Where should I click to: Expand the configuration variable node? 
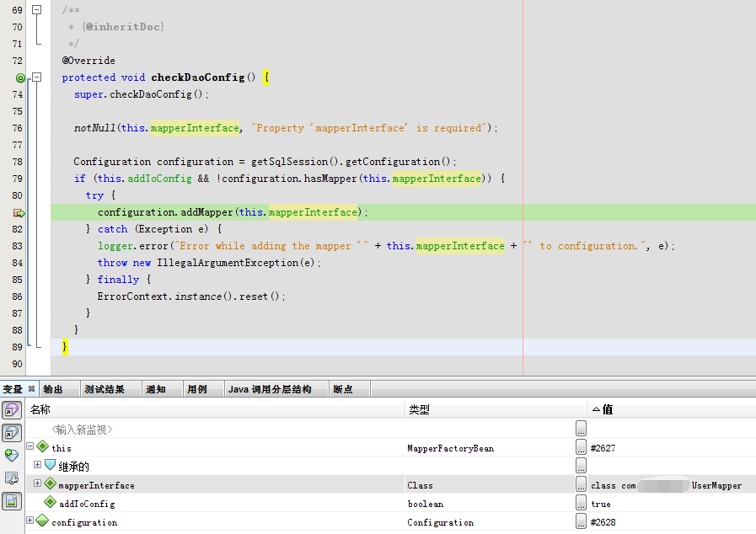[29, 520]
